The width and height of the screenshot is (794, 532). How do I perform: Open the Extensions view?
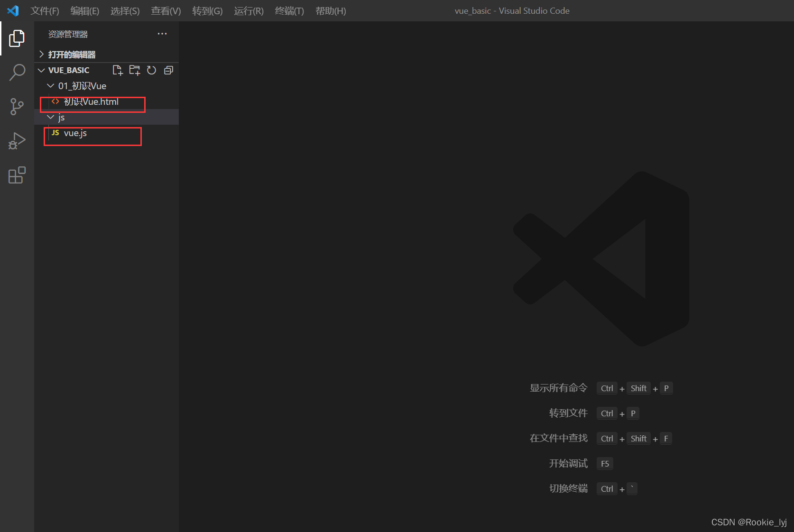coord(17,175)
